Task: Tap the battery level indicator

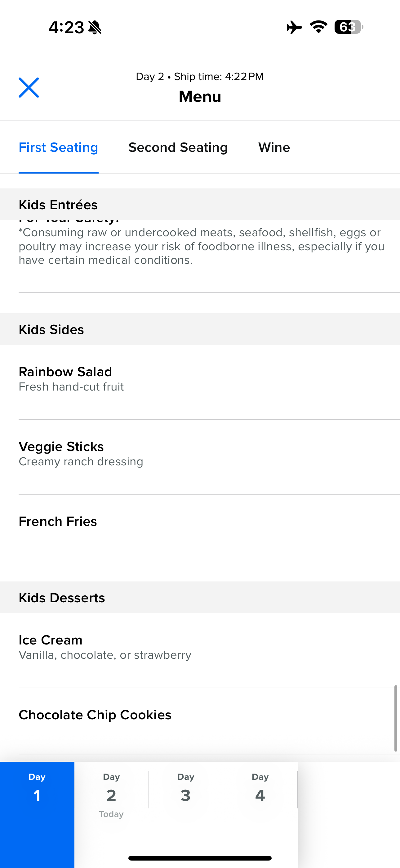Action: [348, 27]
